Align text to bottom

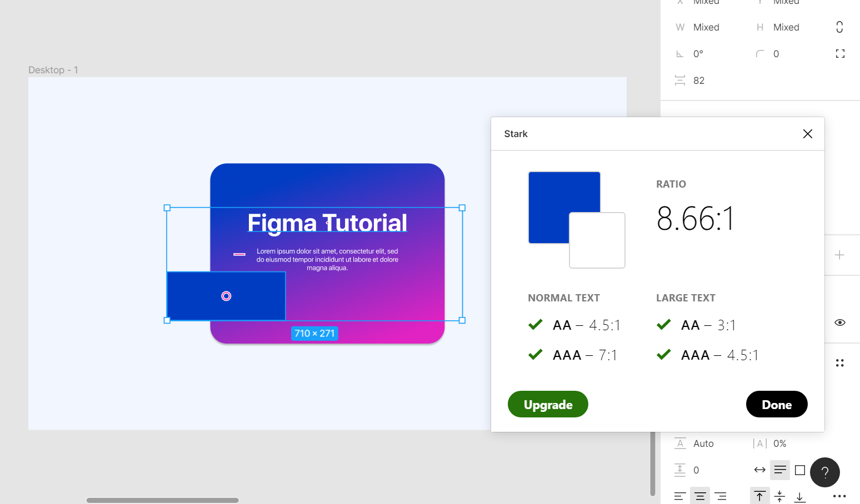click(x=800, y=496)
